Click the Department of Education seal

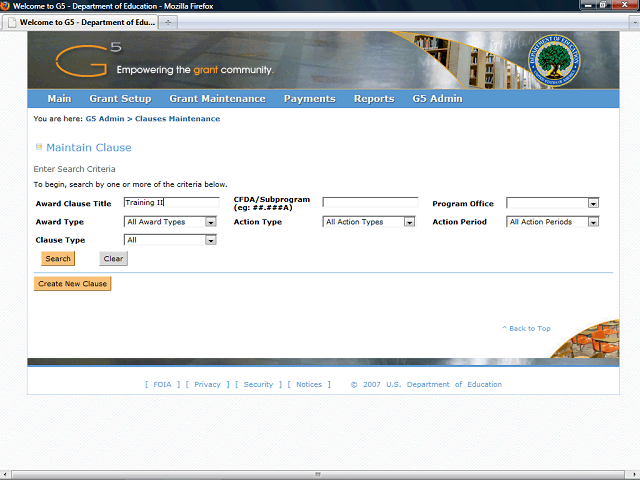point(554,60)
